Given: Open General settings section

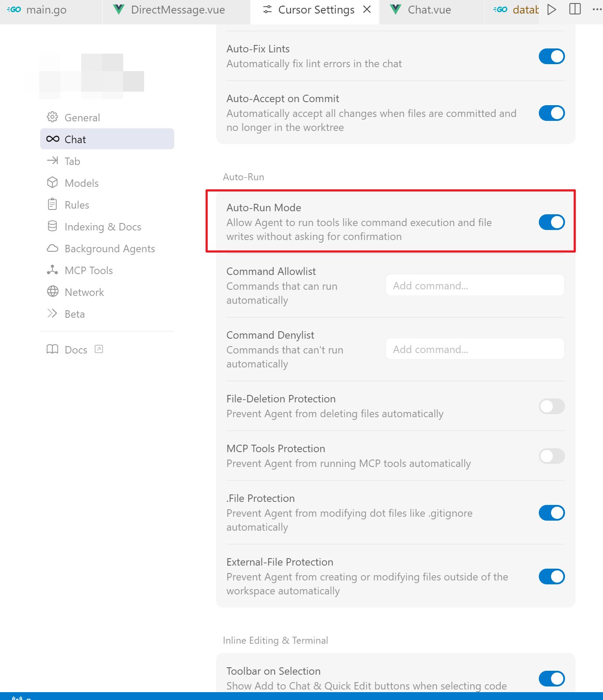Looking at the screenshot, I should (x=107, y=117).
